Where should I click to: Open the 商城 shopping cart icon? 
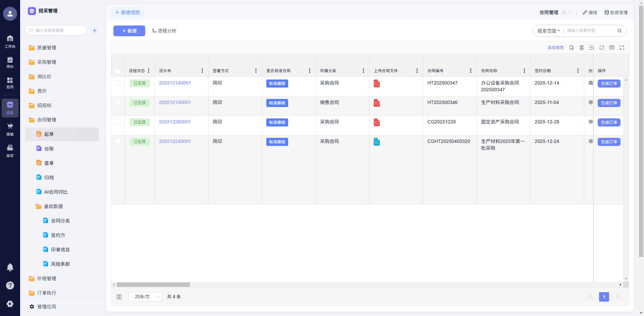click(x=10, y=129)
